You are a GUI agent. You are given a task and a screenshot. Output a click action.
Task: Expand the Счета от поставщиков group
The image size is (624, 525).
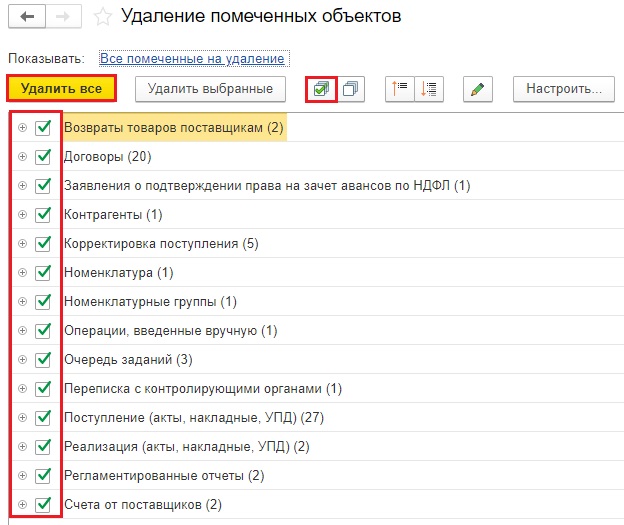click(x=22, y=505)
